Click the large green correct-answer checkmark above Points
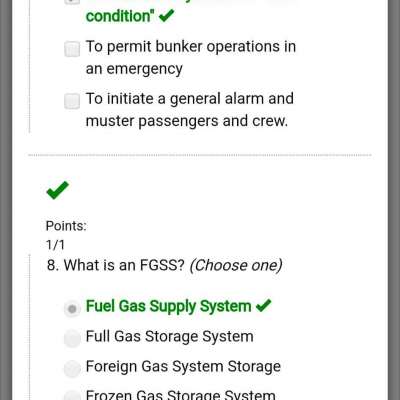The height and width of the screenshot is (400, 400). pyautogui.click(x=58, y=190)
